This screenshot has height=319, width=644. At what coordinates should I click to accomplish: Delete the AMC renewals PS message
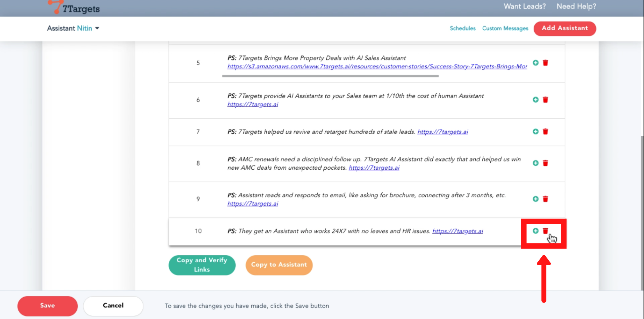coord(545,163)
